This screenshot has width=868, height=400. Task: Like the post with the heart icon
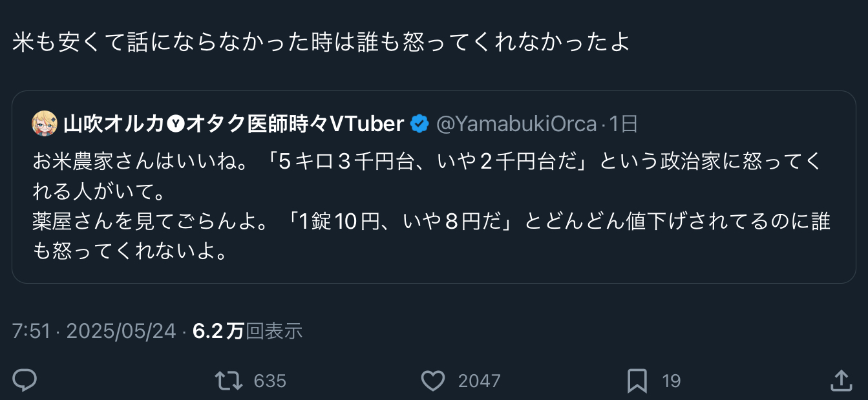[432, 381]
